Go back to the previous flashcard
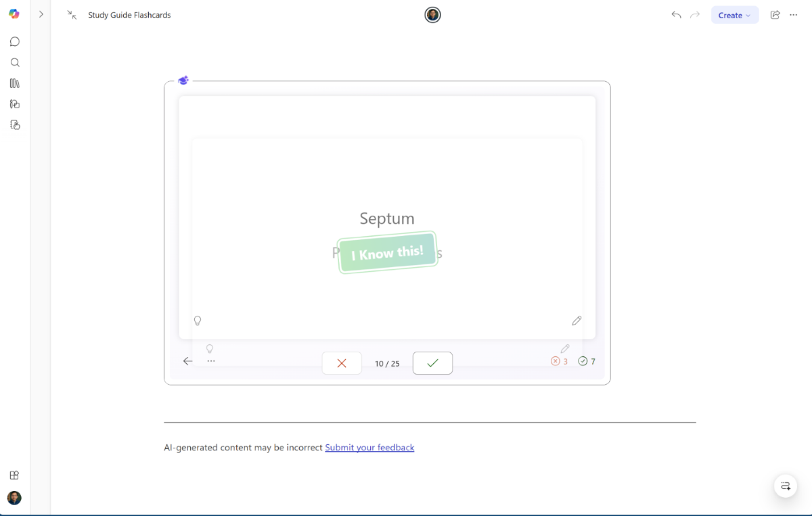This screenshot has height=516, width=812. coord(187,361)
